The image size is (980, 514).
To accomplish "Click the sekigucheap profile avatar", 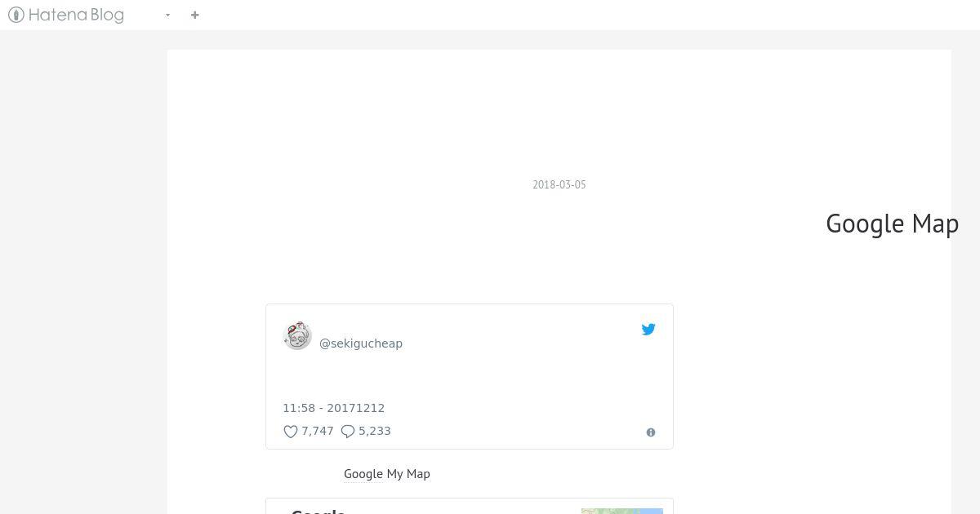I will [297, 335].
